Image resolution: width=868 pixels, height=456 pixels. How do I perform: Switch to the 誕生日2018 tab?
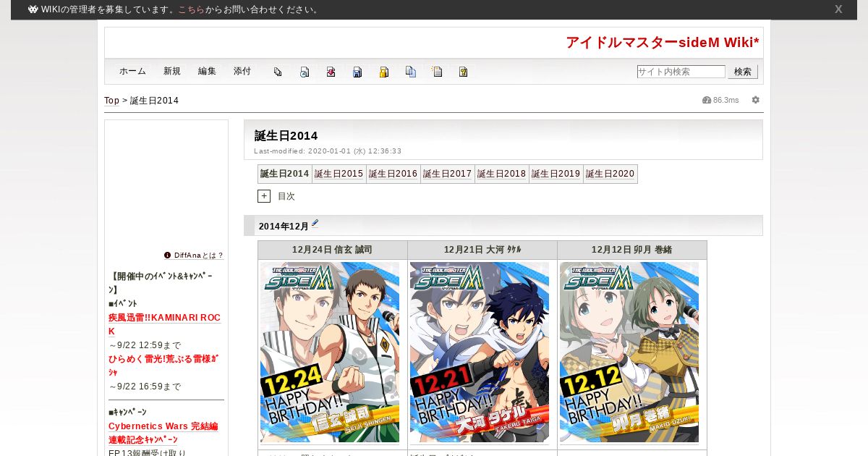502,174
